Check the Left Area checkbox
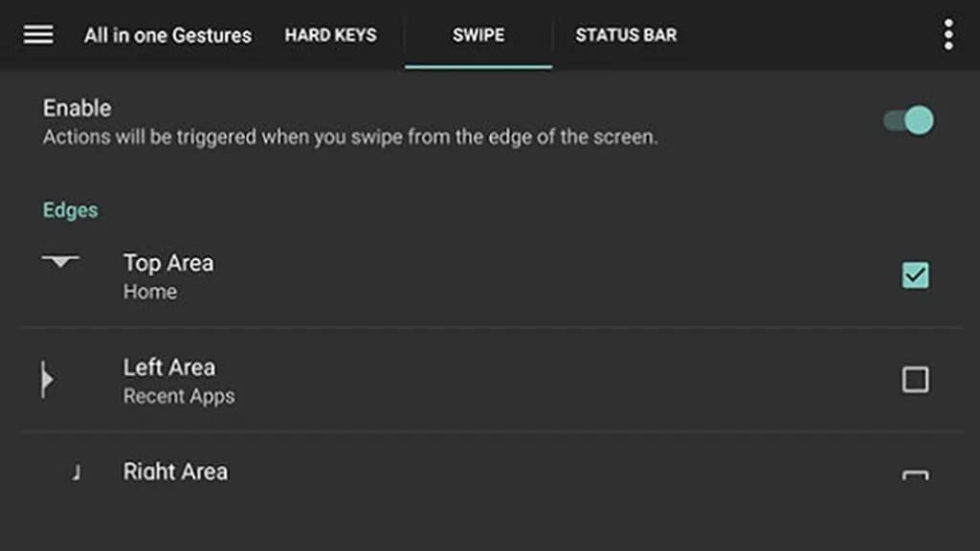This screenshot has width=980, height=551. 915,380
